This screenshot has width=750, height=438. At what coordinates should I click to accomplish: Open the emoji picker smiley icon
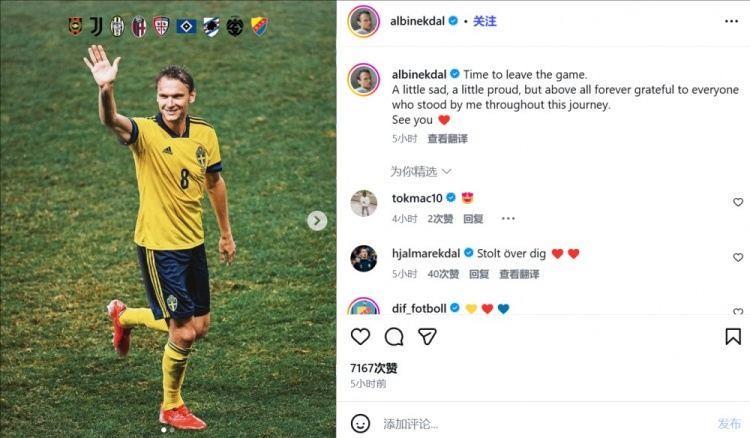[360, 423]
